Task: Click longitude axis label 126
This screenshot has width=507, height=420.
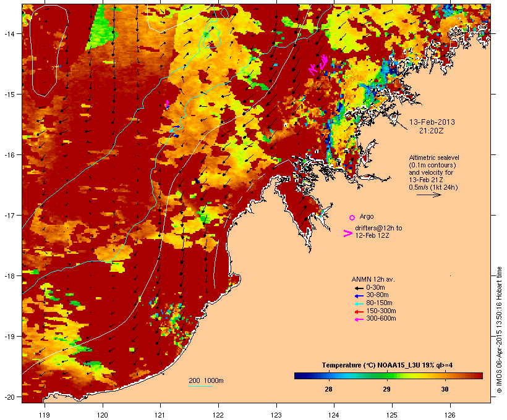Action: point(449,415)
